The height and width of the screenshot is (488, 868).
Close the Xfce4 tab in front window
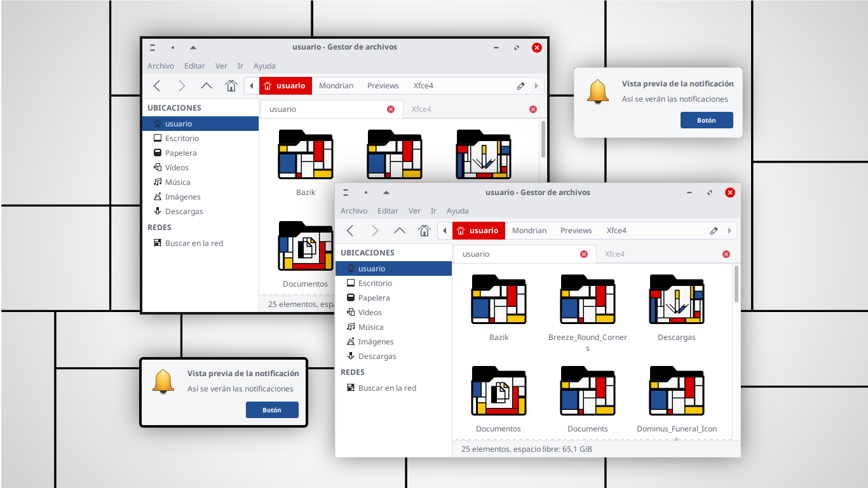(726, 254)
